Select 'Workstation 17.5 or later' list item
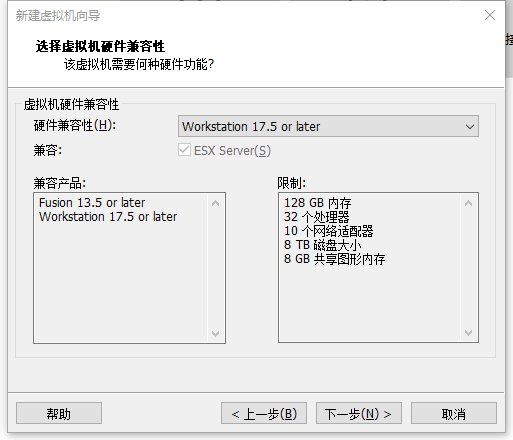This screenshot has height=440, width=513. coord(108,217)
